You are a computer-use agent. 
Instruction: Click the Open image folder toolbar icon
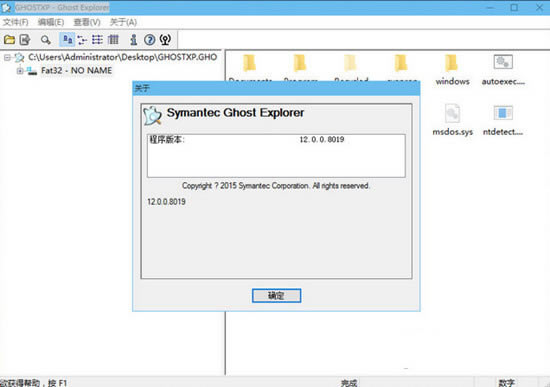9,40
